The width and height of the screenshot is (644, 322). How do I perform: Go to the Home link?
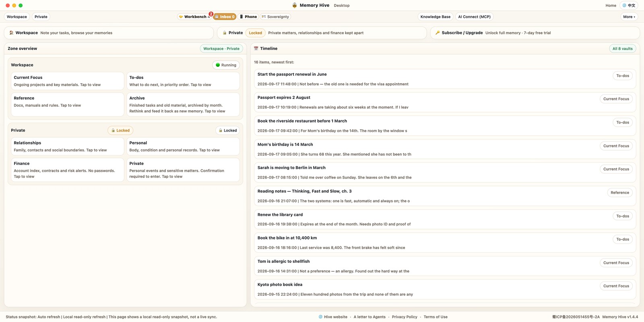(611, 6)
